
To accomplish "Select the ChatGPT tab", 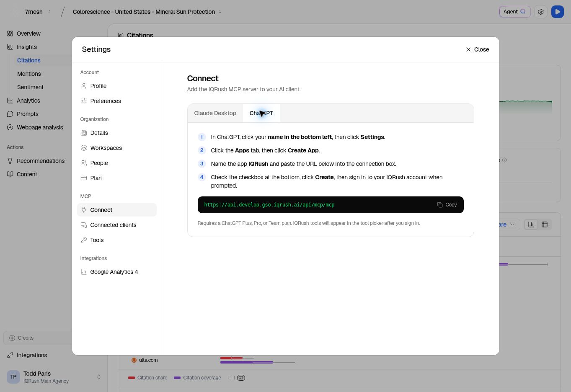I will (x=261, y=113).
